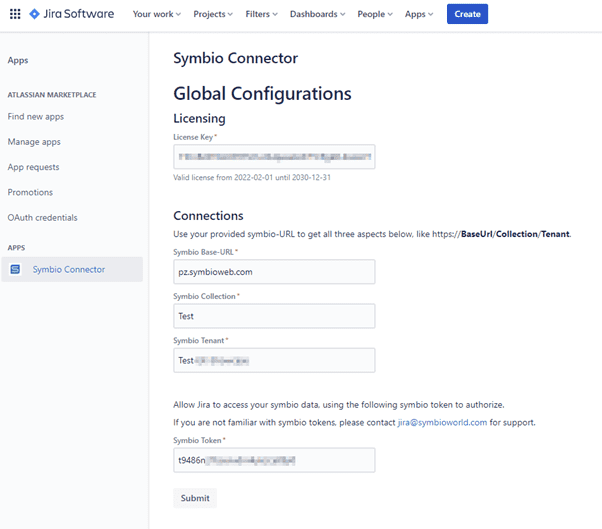Expand the Your work dropdown
This screenshot has height=529, width=602.
[157, 14]
